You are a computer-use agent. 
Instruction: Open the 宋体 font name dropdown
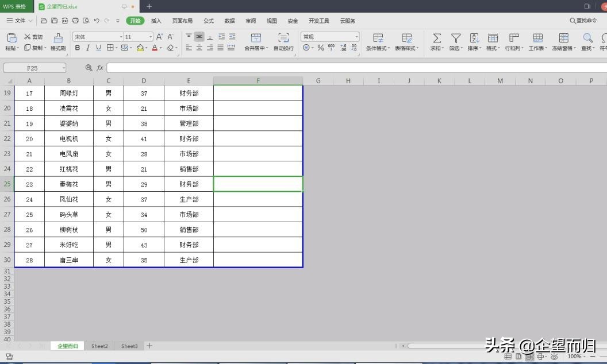pyautogui.click(x=121, y=37)
